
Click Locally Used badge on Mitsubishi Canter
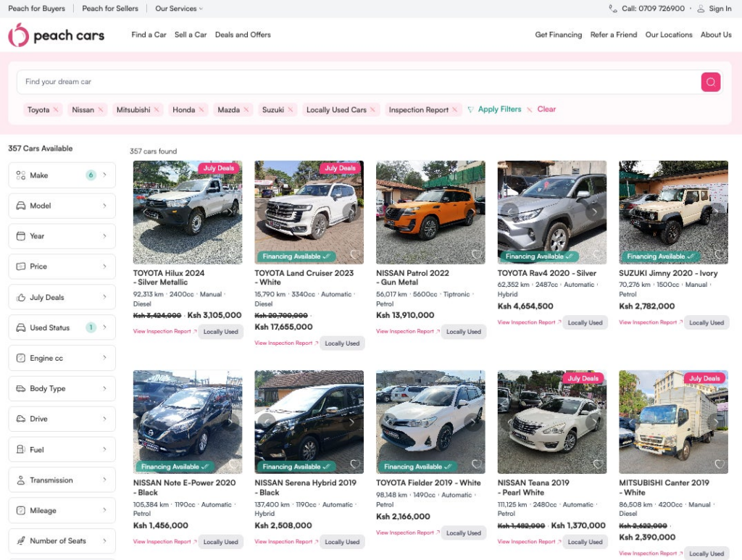coord(706,553)
